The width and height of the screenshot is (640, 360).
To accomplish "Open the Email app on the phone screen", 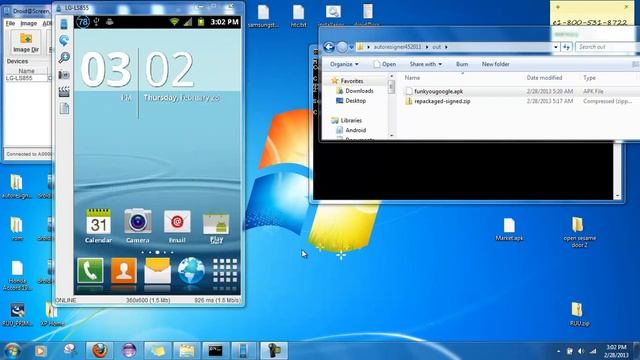I will click(x=177, y=227).
